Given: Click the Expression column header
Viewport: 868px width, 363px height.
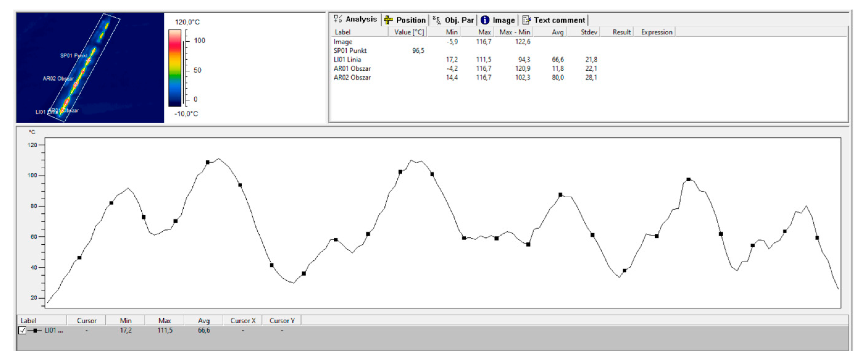Looking at the screenshot, I should (656, 32).
